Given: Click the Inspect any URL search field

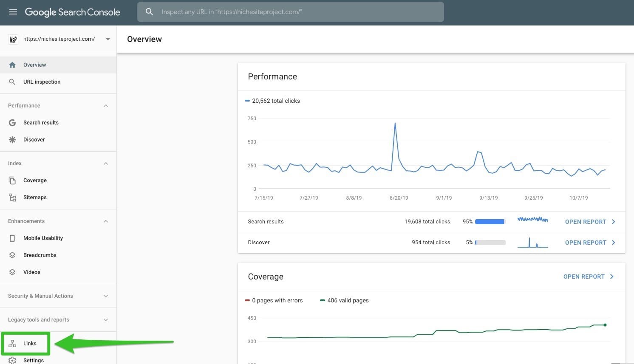Looking at the screenshot, I should click(x=291, y=12).
